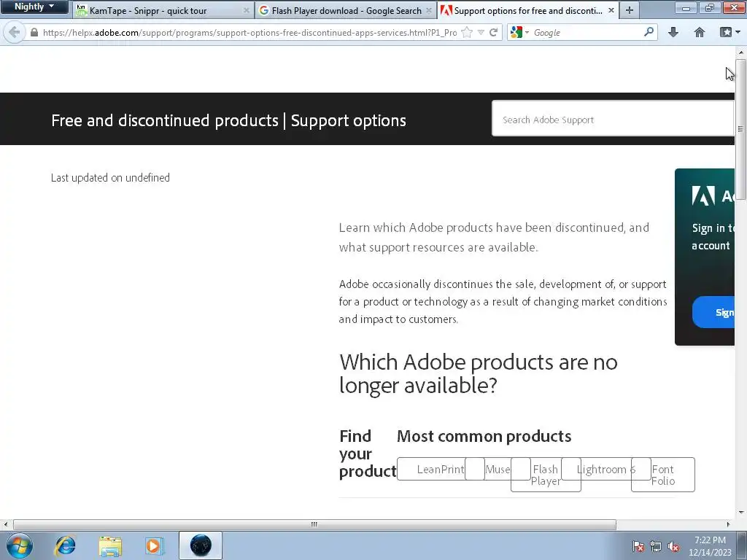The image size is (747, 560).
Task: Click the Nightly globe taskbar icon
Action: 201,545
